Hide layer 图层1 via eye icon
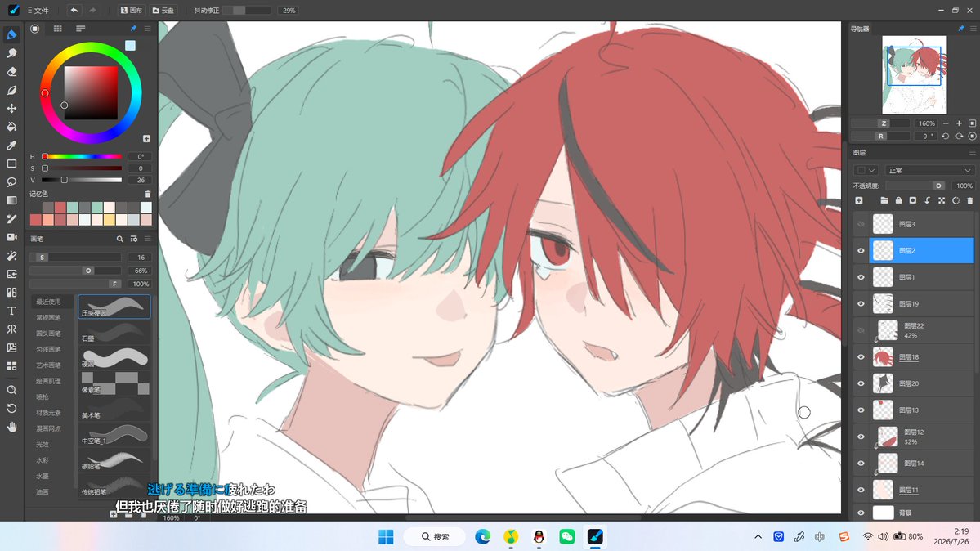 tap(861, 277)
